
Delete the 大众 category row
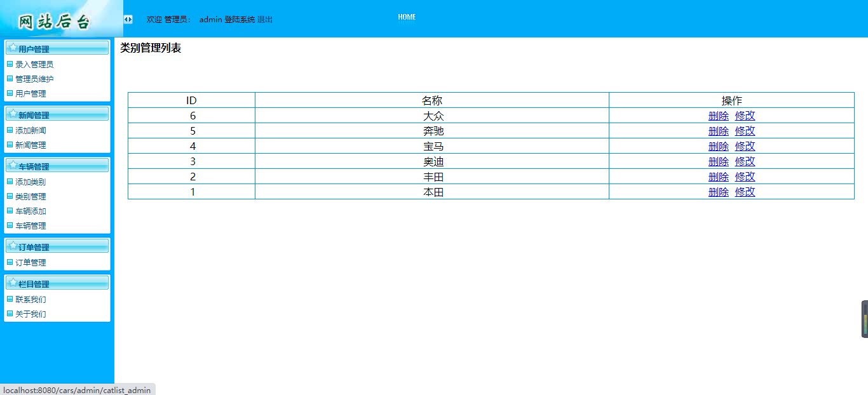pos(719,116)
